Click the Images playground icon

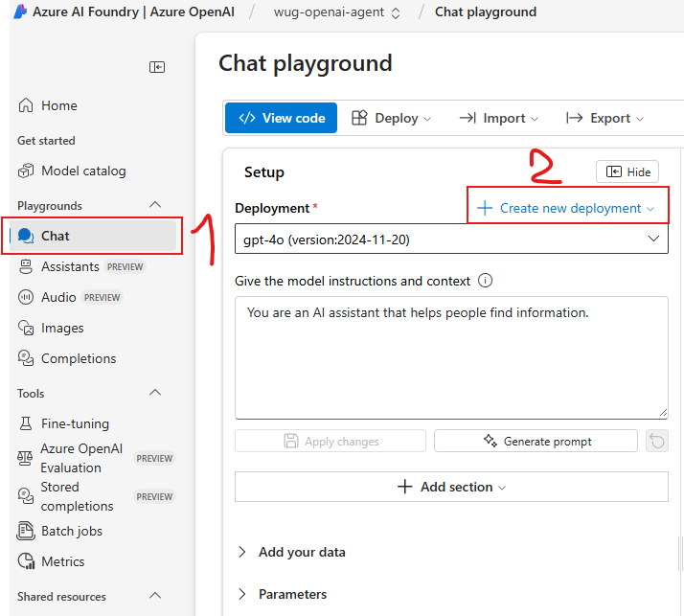click(26, 329)
